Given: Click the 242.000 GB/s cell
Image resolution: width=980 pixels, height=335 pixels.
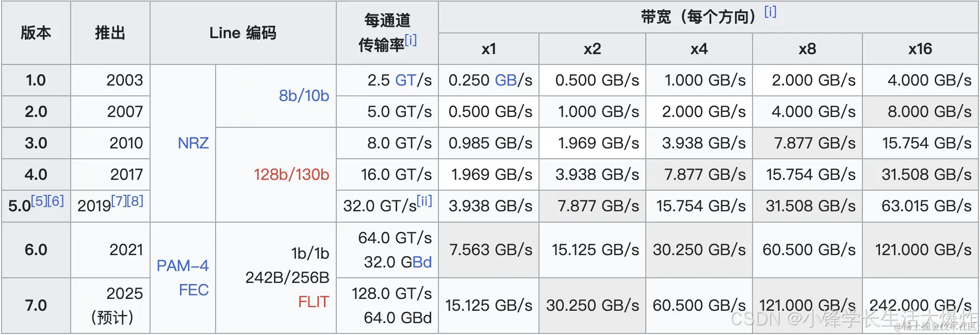Looking at the screenshot, I should (x=920, y=306).
